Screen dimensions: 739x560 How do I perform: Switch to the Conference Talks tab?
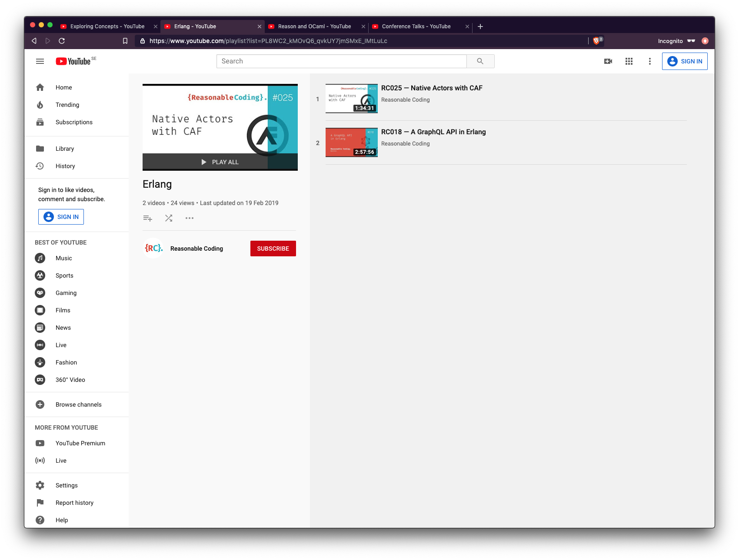(416, 27)
